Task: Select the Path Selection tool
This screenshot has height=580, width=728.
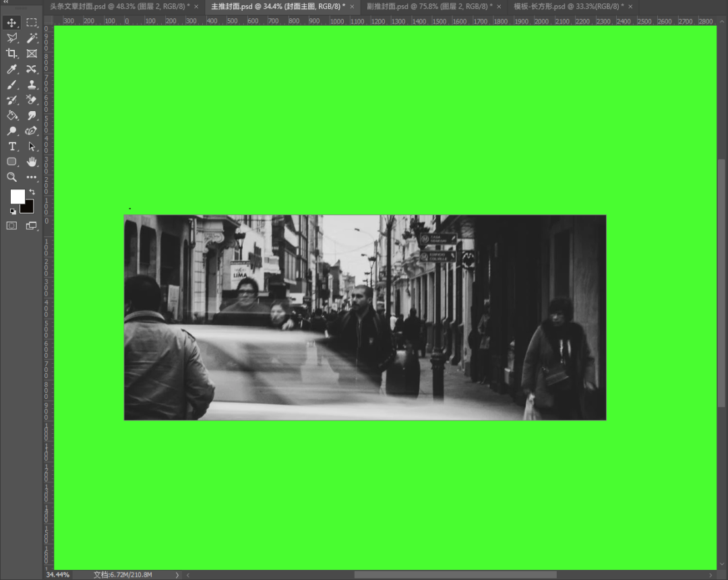Action: pyautogui.click(x=32, y=147)
